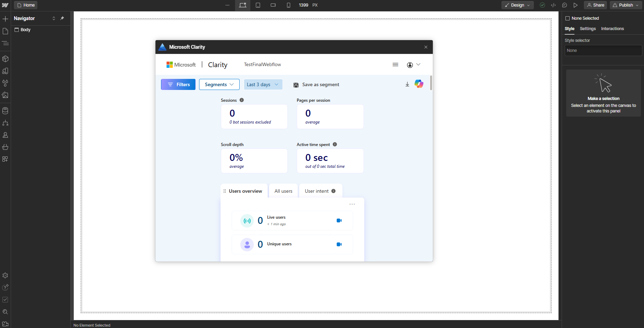Open the Ecommerce panel
Viewport: 644px width, 328px height.
point(6,147)
